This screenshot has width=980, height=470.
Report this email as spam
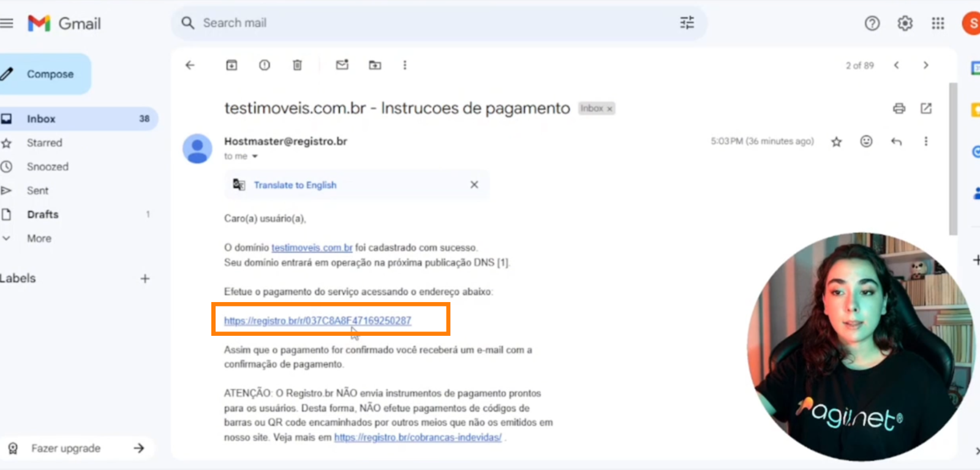coord(265,65)
